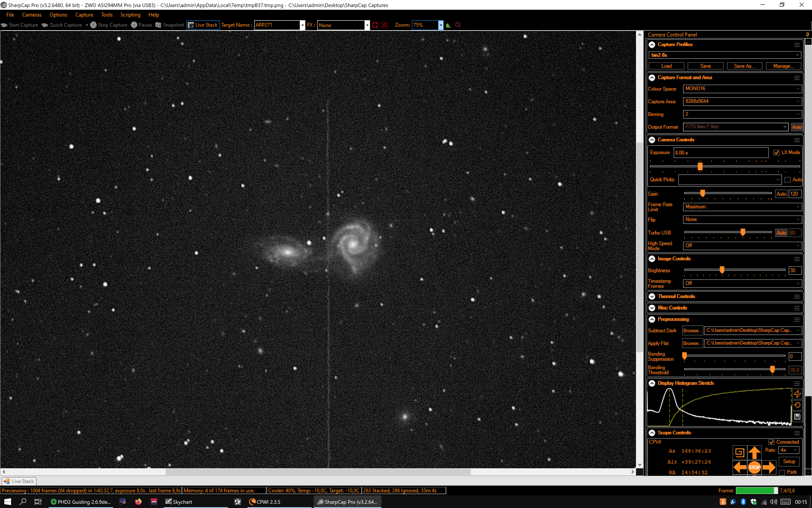This screenshot has width=812, height=508.
Task: Click the Firefox taskbar icon
Action: [x=138, y=502]
